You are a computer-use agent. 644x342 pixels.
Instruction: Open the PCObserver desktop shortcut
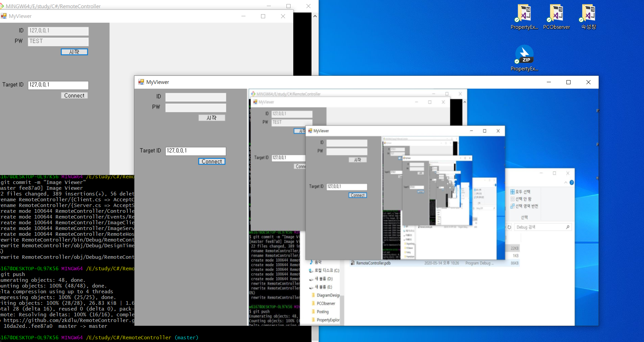pos(556,17)
